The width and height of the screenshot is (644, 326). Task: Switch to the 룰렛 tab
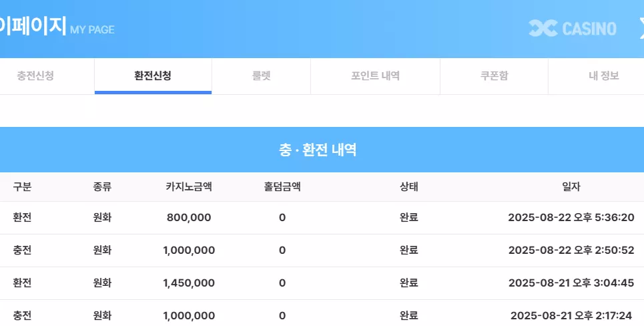pos(261,76)
